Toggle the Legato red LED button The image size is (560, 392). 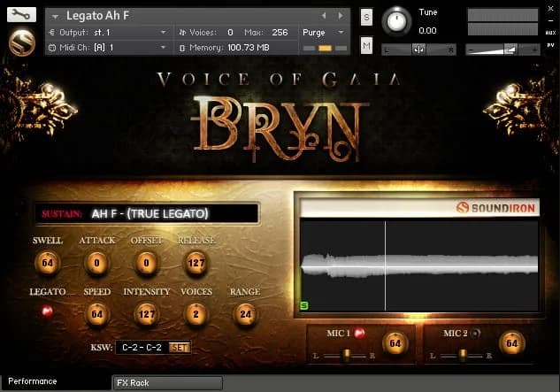tap(47, 311)
